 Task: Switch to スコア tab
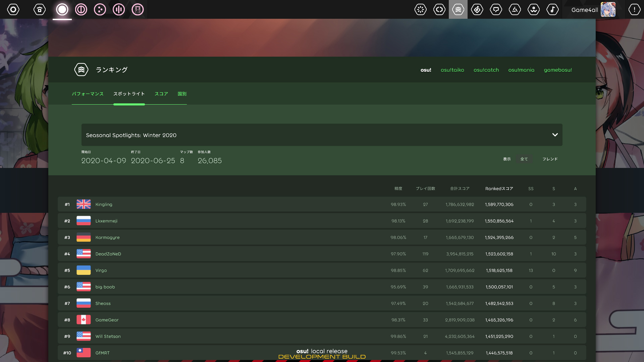[x=161, y=94]
